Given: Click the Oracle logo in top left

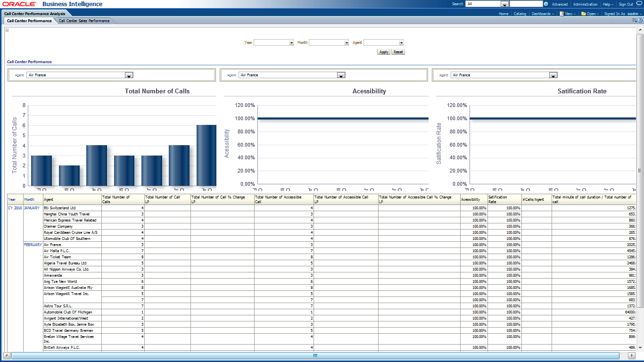Looking at the screenshot, I should coord(19,4).
